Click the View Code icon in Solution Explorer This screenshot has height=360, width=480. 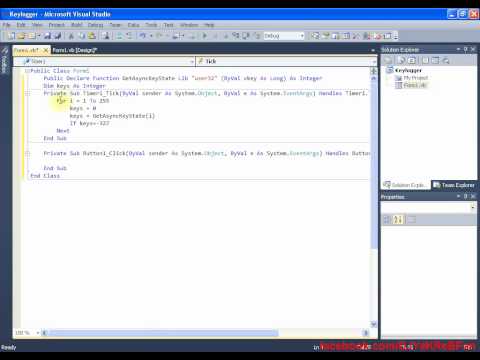coord(425,60)
